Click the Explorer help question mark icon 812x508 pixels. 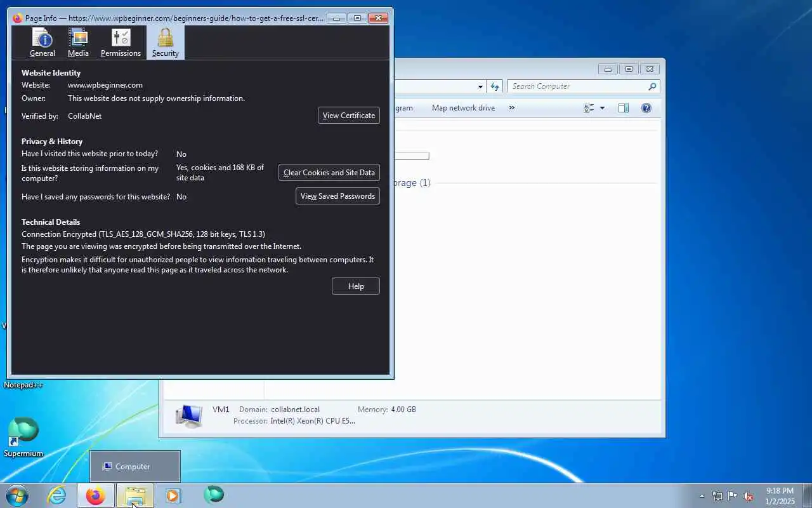[646, 108]
